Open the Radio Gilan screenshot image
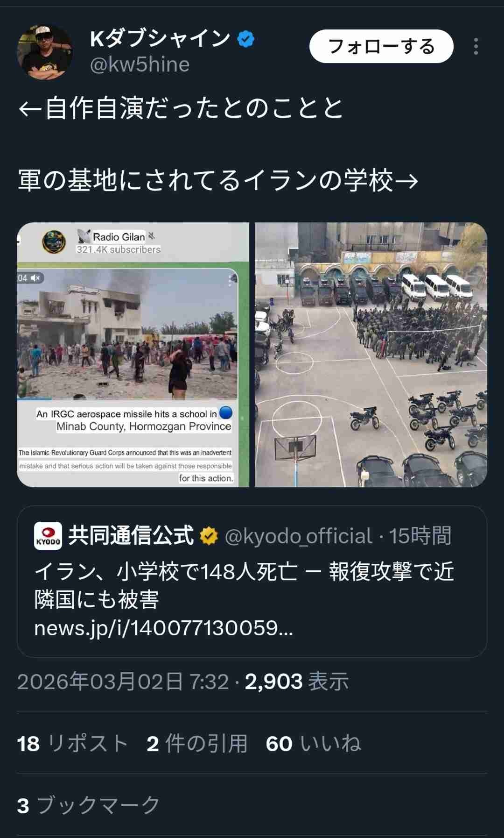 tap(133, 355)
